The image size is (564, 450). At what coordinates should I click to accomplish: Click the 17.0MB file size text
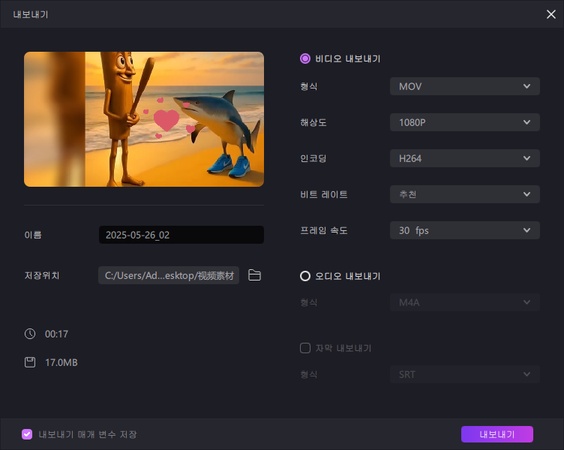pos(61,362)
